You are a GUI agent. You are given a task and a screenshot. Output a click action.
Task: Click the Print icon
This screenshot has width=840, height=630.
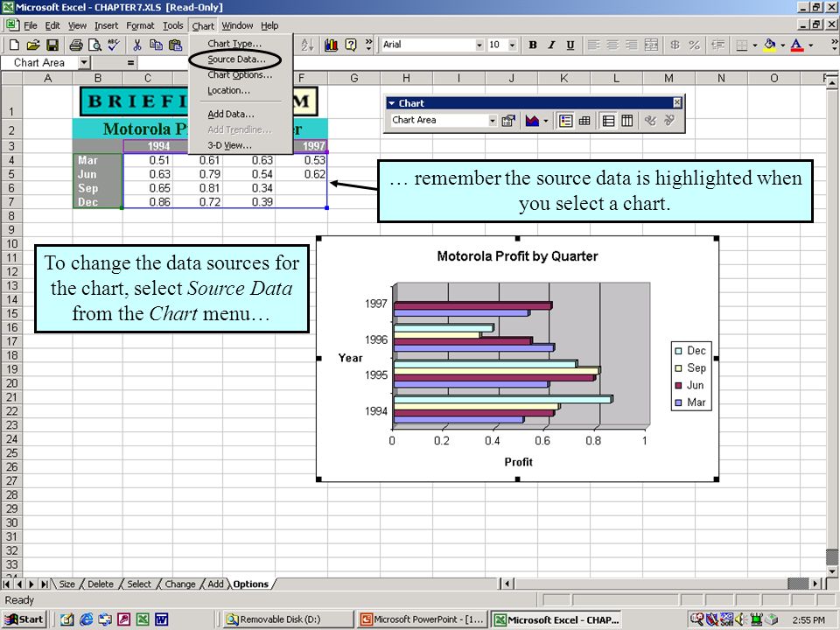(76, 45)
